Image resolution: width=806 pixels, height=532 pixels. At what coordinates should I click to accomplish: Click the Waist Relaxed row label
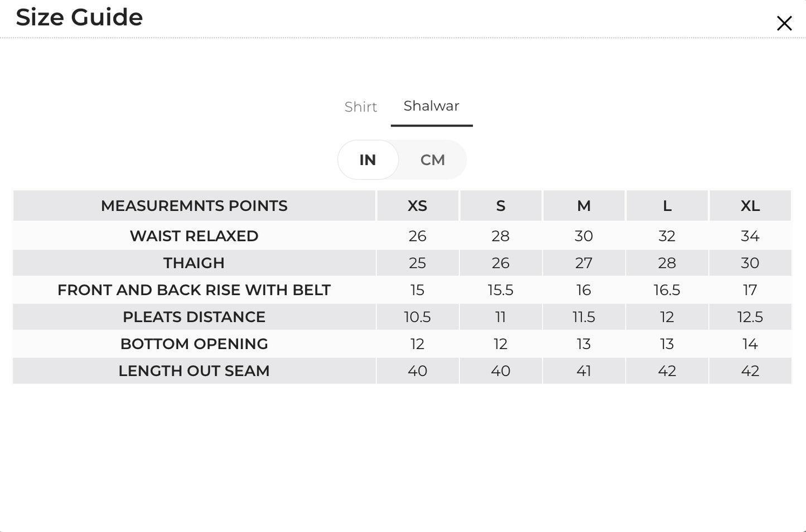coord(194,236)
